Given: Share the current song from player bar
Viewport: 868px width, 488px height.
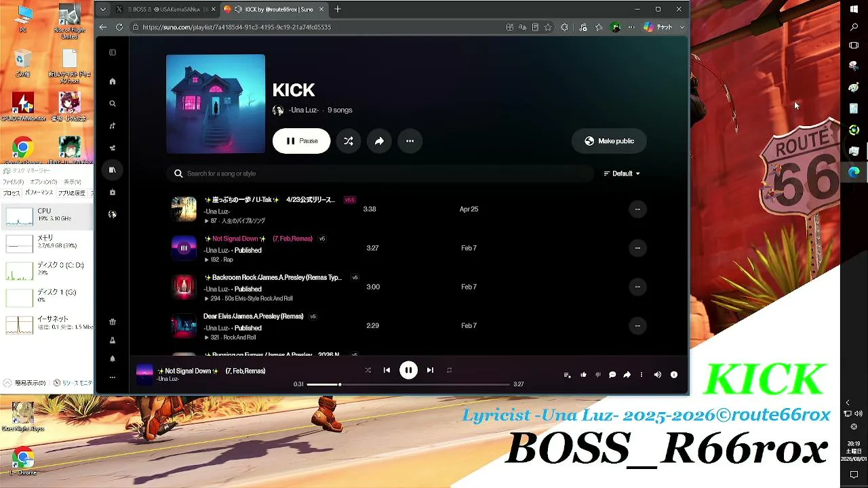Looking at the screenshot, I should 627,375.
